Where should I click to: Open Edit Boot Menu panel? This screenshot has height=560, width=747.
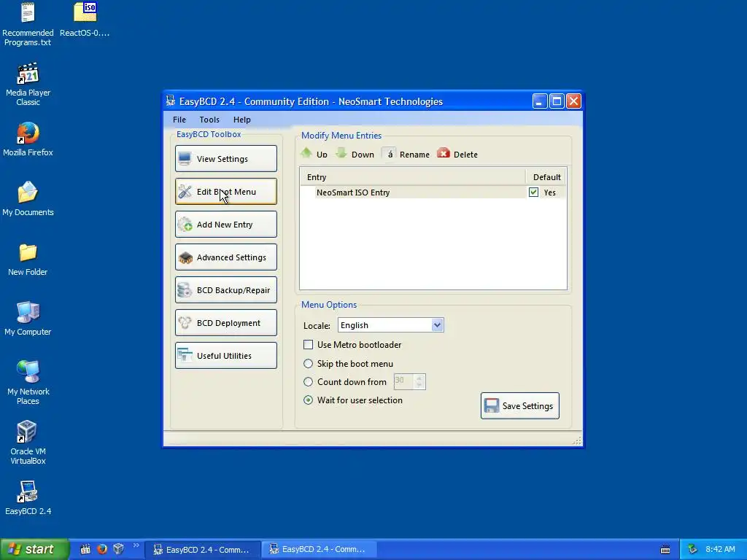(226, 192)
